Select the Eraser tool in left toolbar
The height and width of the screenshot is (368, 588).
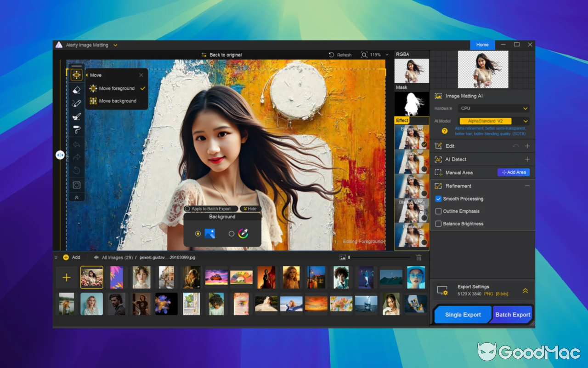[76, 89]
